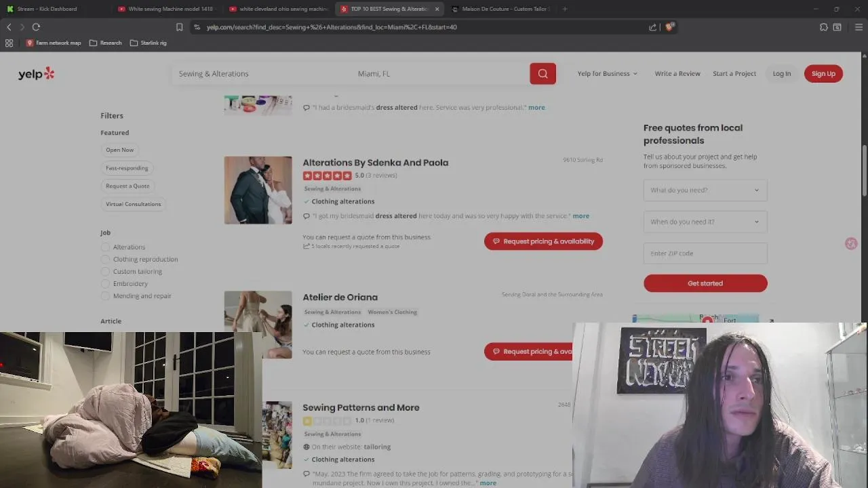This screenshot has height=488, width=868.
Task: Open the Start a Project menu link
Action: click(734, 73)
